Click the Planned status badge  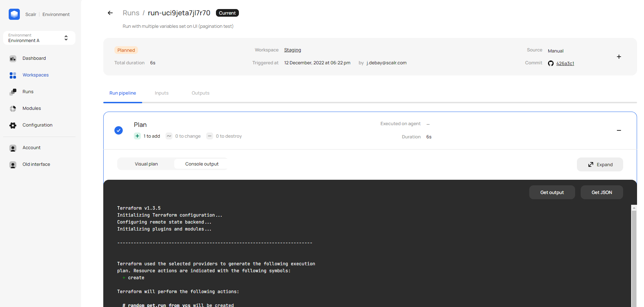[x=126, y=50]
